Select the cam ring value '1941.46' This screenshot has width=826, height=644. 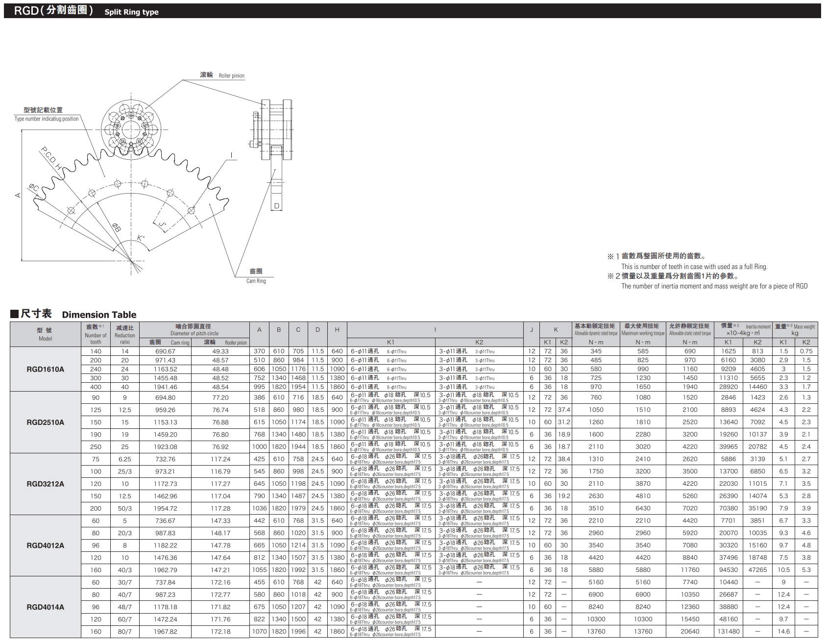coord(165,387)
